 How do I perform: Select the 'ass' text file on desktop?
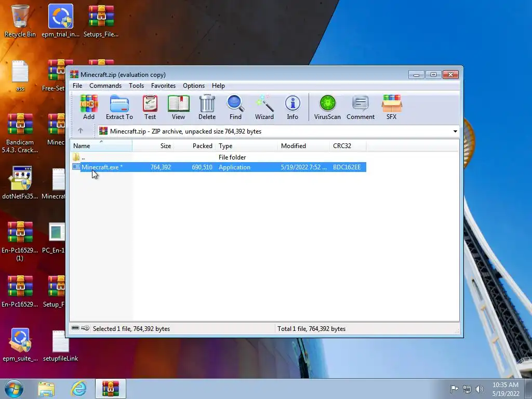click(20, 76)
